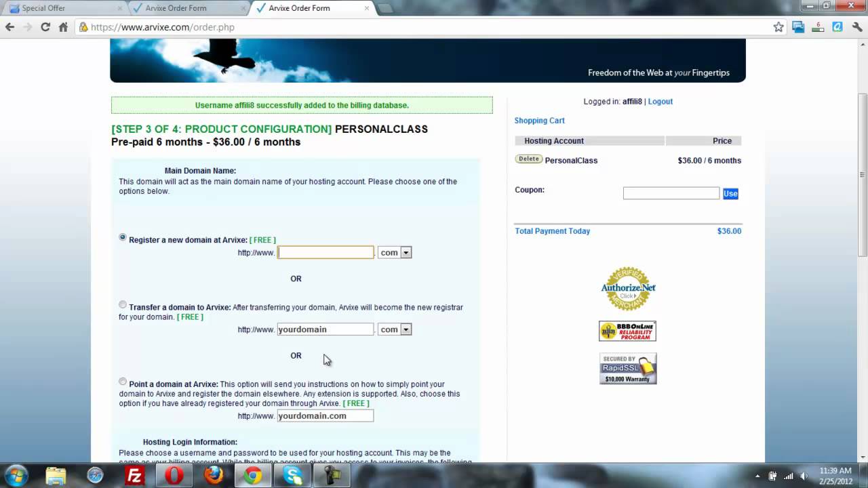Open a new browser tab
This screenshot has height=488, width=868.
pyautogui.click(x=384, y=8)
